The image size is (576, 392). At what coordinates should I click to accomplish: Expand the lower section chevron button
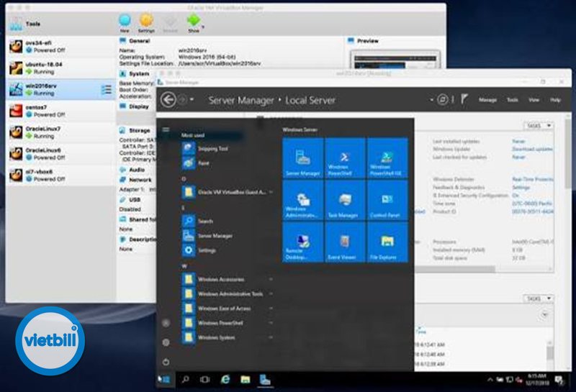coord(545,315)
